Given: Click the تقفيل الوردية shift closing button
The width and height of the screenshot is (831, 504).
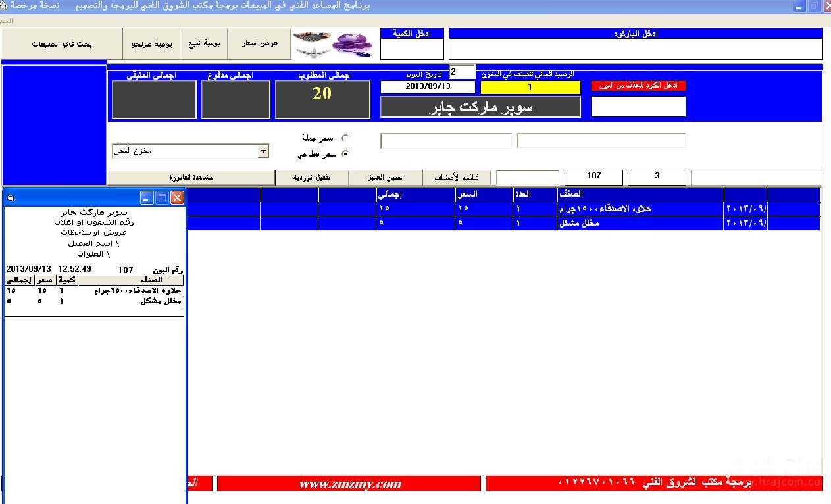Looking at the screenshot, I should (311, 178).
